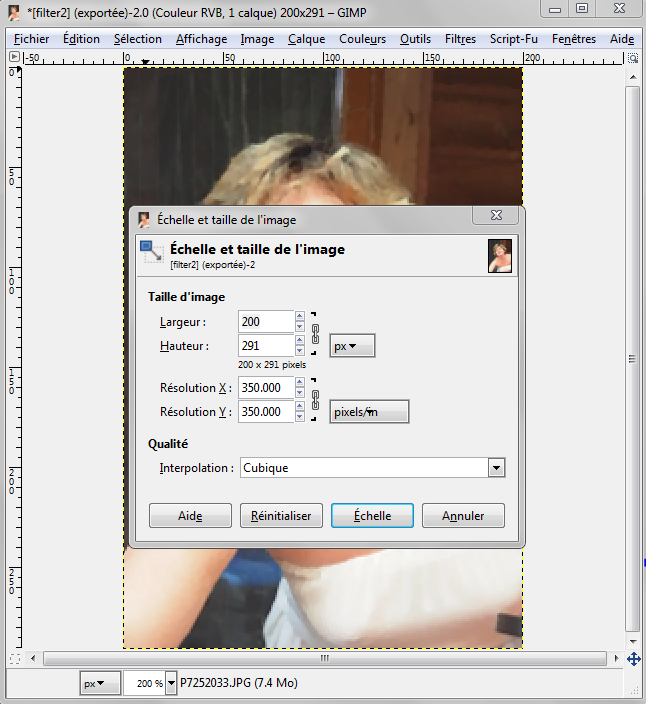Toggle the width-height chain link

pyautogui.click(x=315, y=334)
